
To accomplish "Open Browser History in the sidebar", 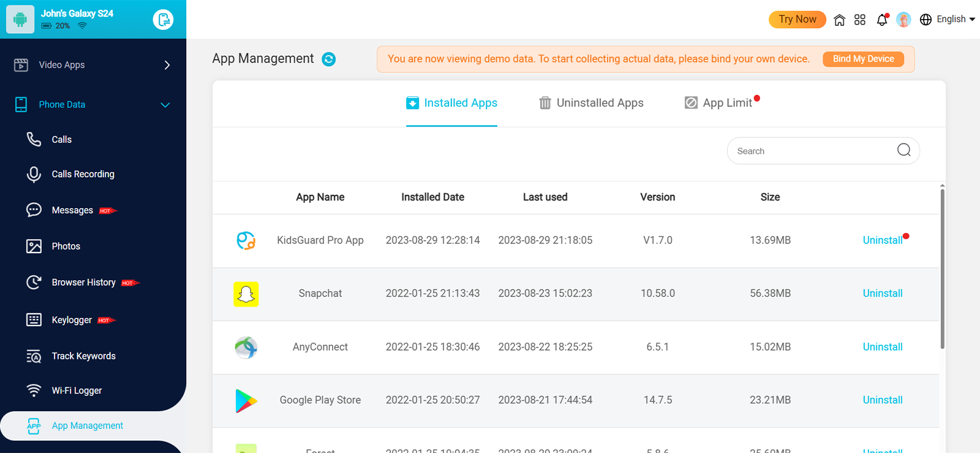I will coord(83,283).
